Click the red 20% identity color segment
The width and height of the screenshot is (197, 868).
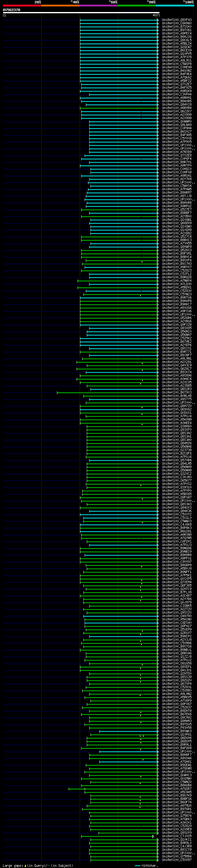(x=22, y=6)
